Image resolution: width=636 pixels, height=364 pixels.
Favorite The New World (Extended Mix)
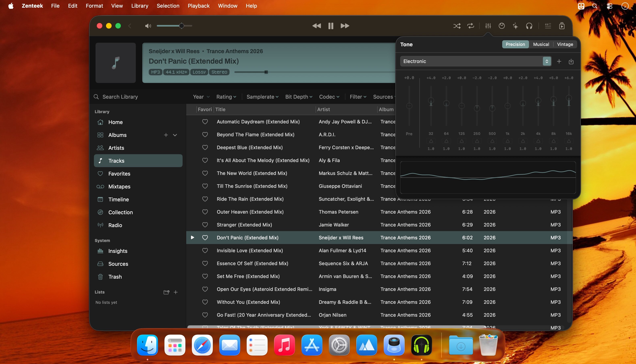(205, 173)
